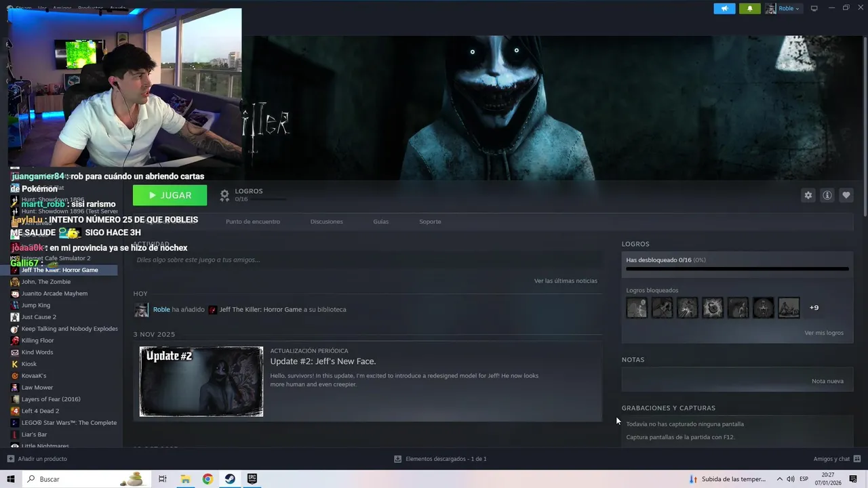Open the Punto de encuentro tab
This screenshot has width=868, height=488.
pos(252,222)
